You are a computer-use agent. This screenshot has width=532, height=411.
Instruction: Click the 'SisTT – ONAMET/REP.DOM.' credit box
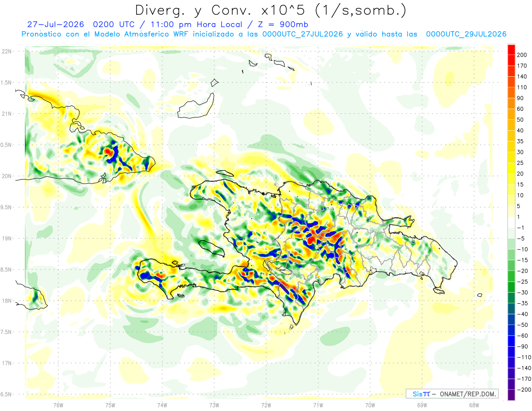point(452,394)
